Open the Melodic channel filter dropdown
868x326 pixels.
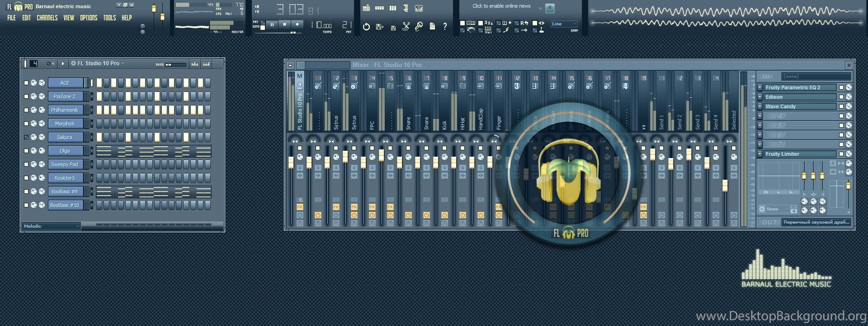click(x=52, y=226)
